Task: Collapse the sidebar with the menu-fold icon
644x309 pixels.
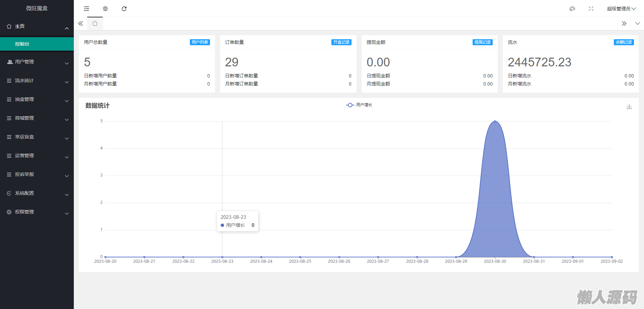Action: pyautogui.click(x=87, y=9)
